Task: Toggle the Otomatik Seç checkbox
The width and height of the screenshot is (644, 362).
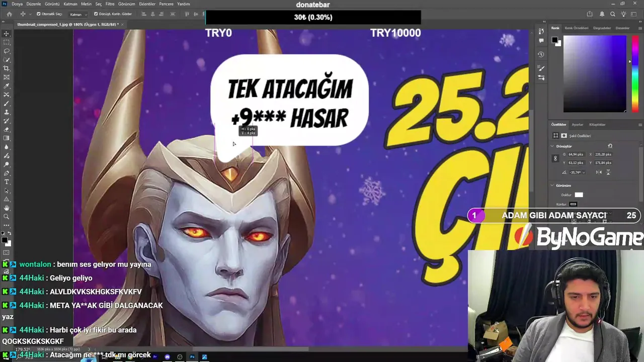Action: tap(39, 14)
